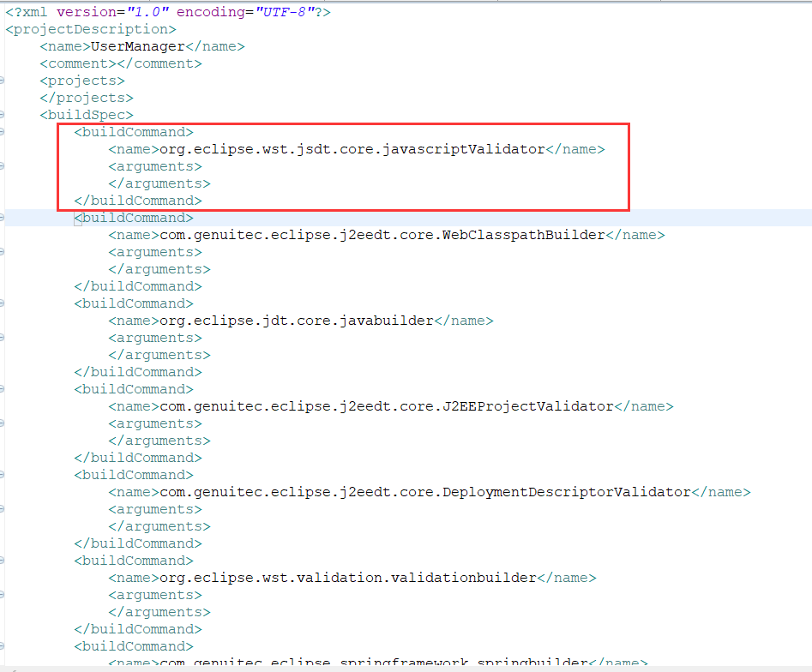
Task: Click the UserManager project name text
Action: click(x=138, y=46)
